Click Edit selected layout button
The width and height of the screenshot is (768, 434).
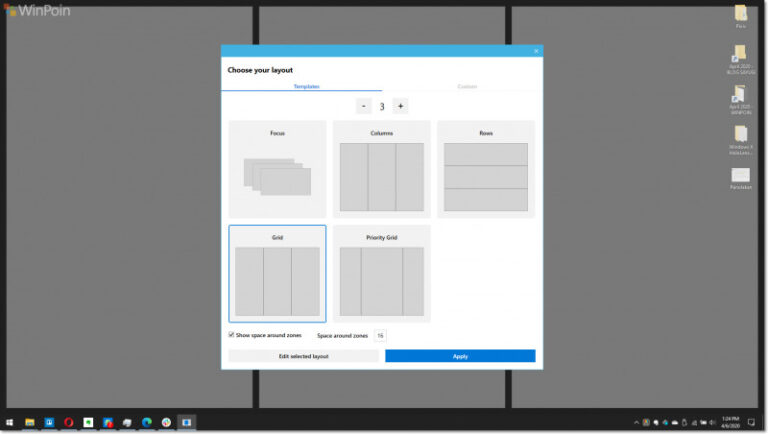click(303, 356)
